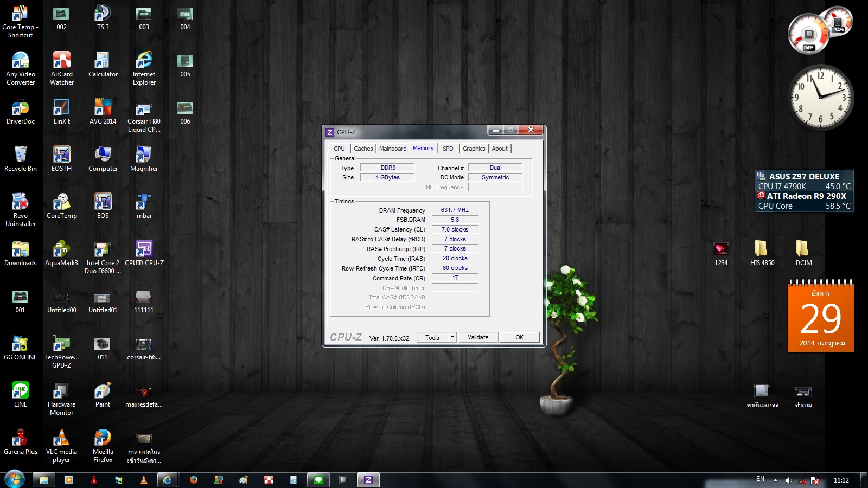The width and height of the screenshot is (868, 488).
Task: Click the Channel # field showing Dual
Action: tap(495, 168)
